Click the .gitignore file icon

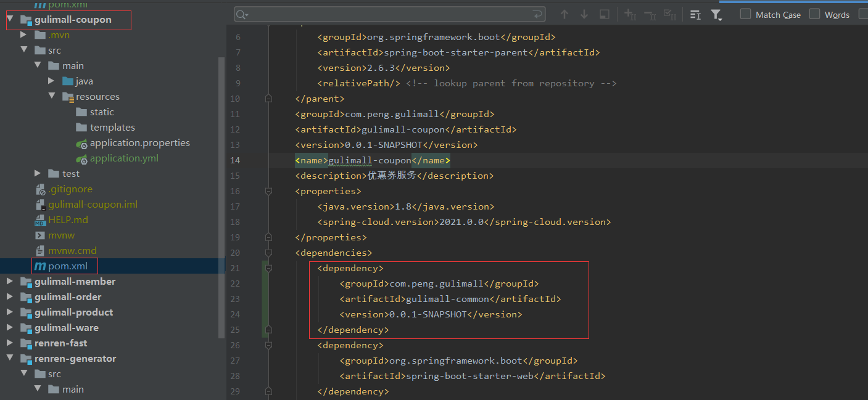coord(40,189)
